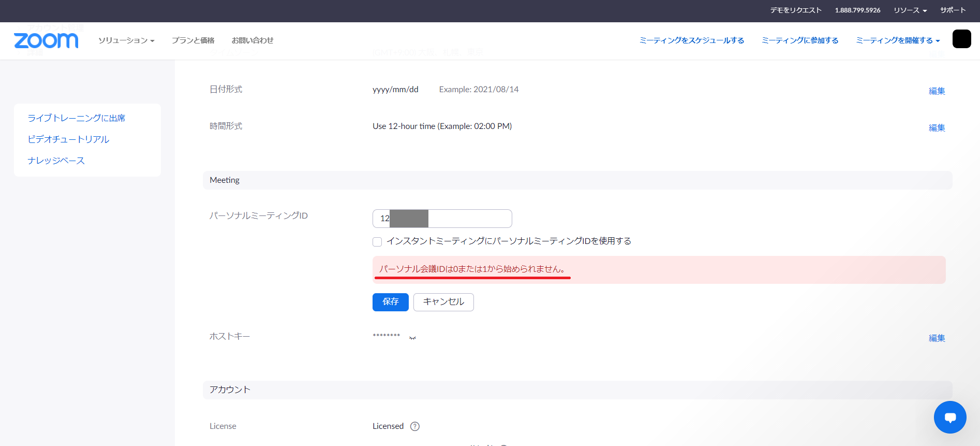Open the ミーティングを開催する dropdown
The image size is (980, 446).
[897, 40]
